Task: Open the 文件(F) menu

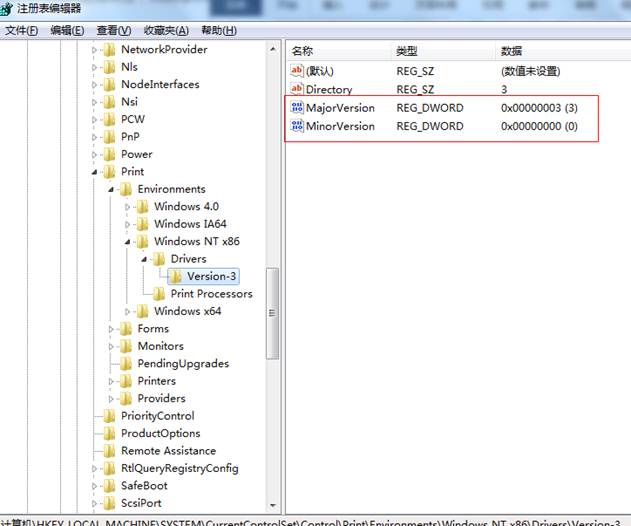Action: [21, 30]
